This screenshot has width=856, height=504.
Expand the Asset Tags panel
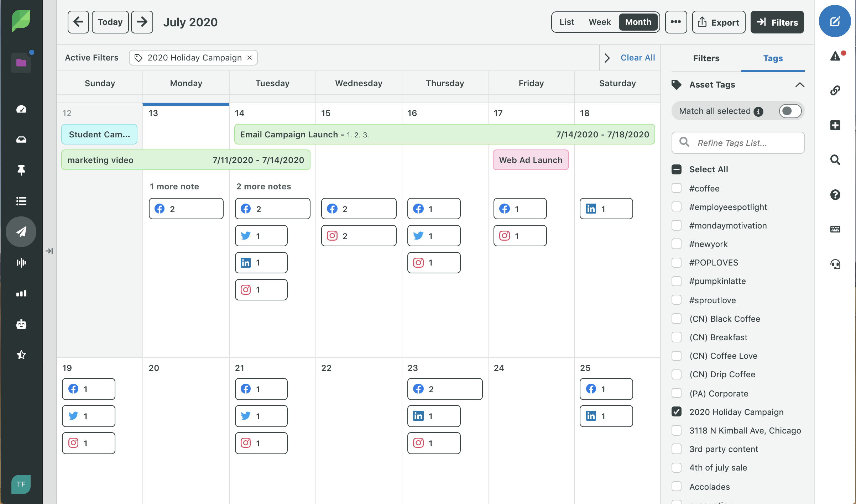point(798,85)
